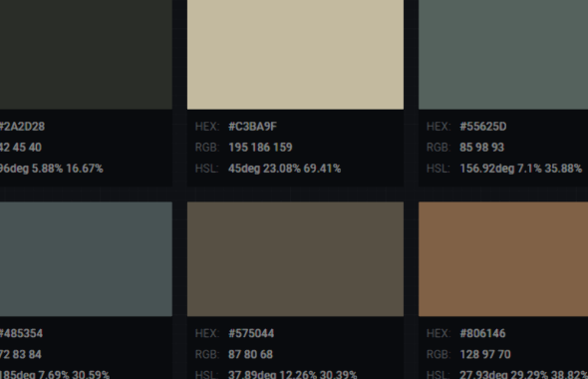588x379 pixels.
Task: Click the tan brown #806146 swatch
Action: (503, 259)
